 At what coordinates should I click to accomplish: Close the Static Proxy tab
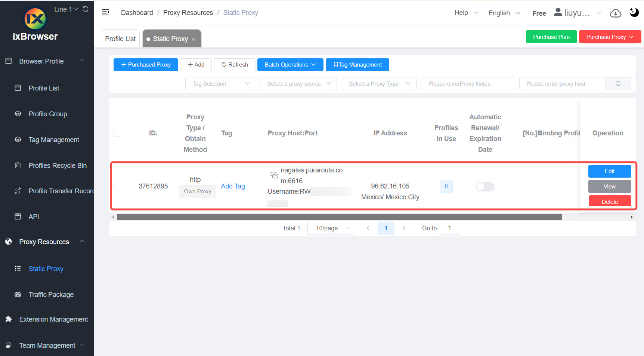[x=193, y=39]
